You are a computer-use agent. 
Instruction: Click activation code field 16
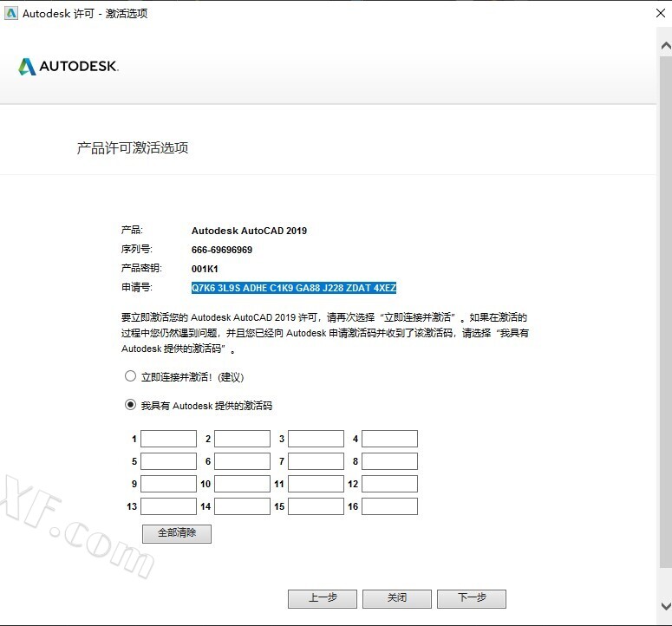click(389, 506)
